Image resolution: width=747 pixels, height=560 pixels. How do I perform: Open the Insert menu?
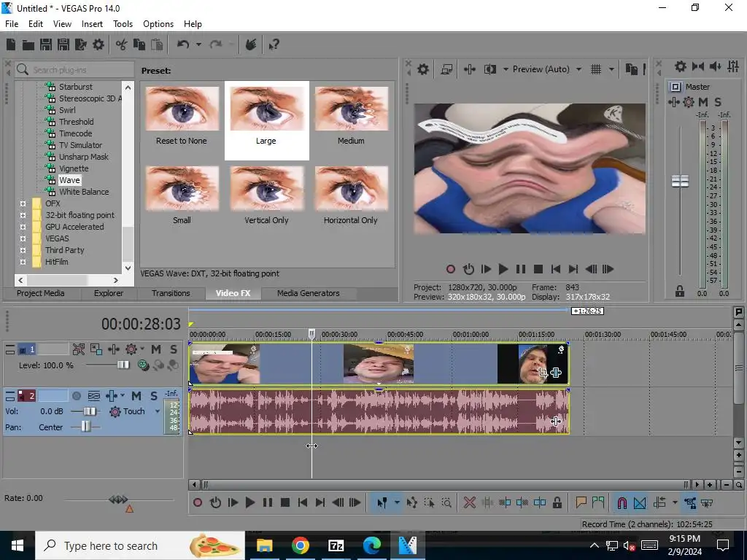[x=92, y=24]
